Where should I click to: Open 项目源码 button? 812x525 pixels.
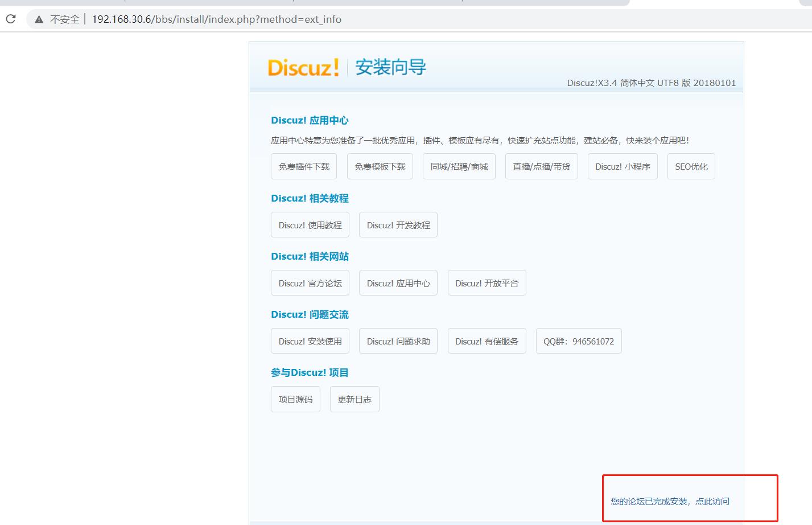tap(295, 399)
